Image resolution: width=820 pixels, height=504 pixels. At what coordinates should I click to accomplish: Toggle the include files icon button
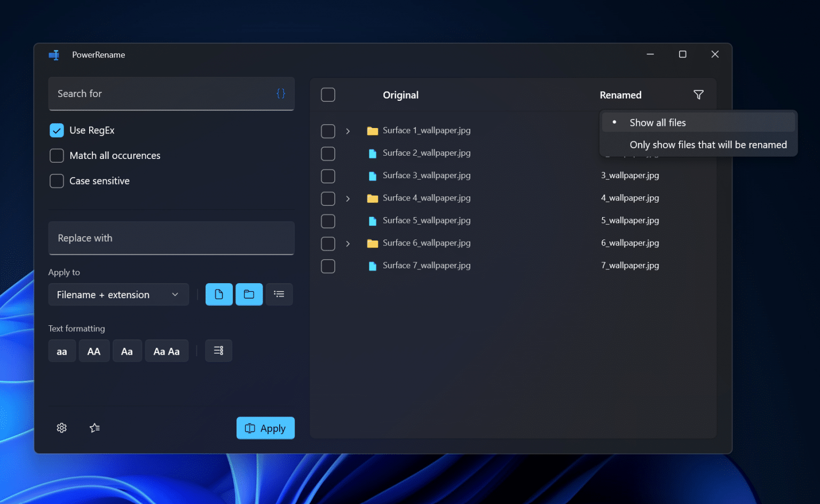point(219,294)
